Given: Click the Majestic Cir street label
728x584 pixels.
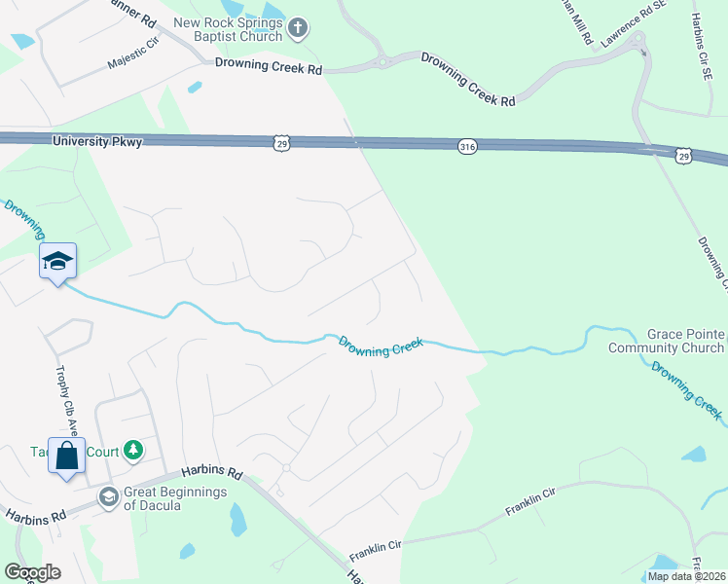Looking at the screenshot, I should tap(133, 53).
